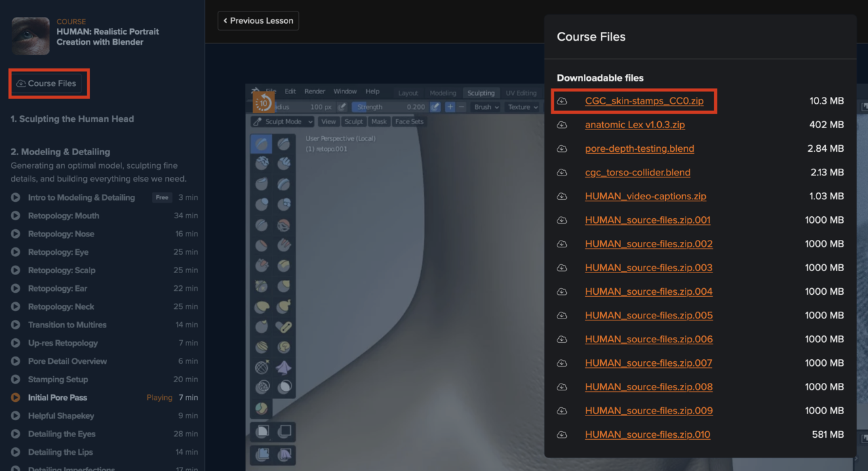Open the Face Sets header menu
Screen dimensions: 868x471
tap(410, 122)
